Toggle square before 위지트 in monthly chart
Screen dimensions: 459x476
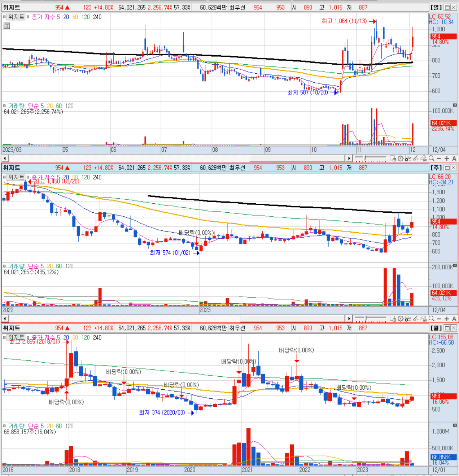pyautogui.click(x=5, y=337)
